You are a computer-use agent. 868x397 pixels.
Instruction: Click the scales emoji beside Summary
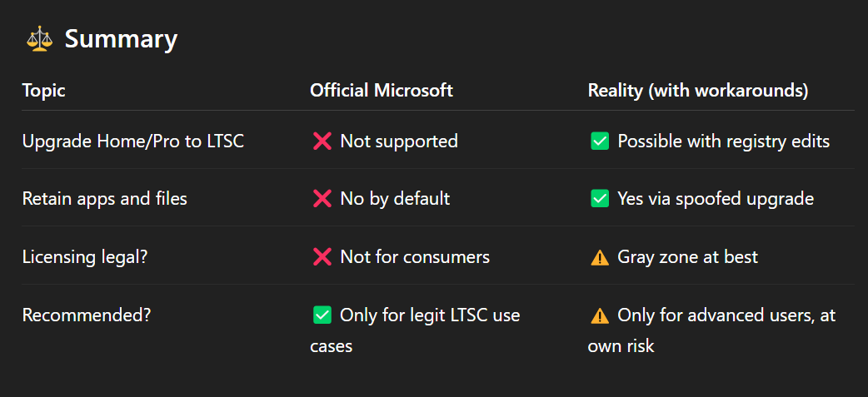point(40,40)
